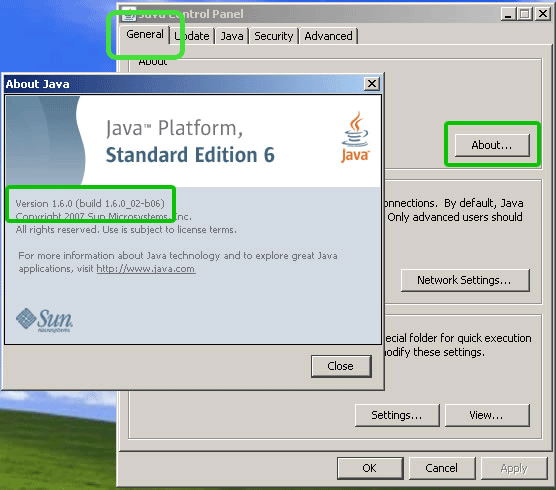Maximize the Java Control Panel window
The image size is (556, 490).
525,14
